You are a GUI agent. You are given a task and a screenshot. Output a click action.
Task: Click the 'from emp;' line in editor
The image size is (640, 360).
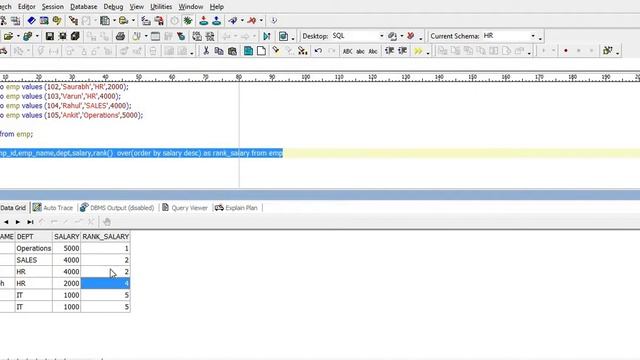(16, 134)
